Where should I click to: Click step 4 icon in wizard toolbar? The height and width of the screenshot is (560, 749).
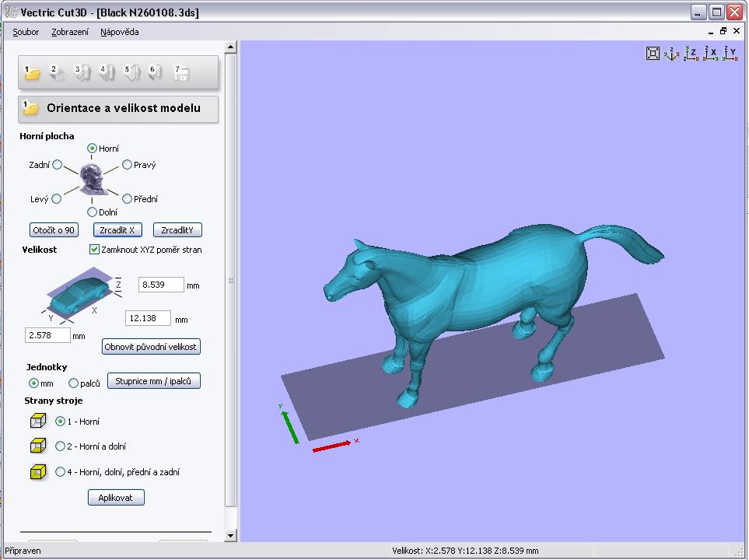(x=107, y=73)
